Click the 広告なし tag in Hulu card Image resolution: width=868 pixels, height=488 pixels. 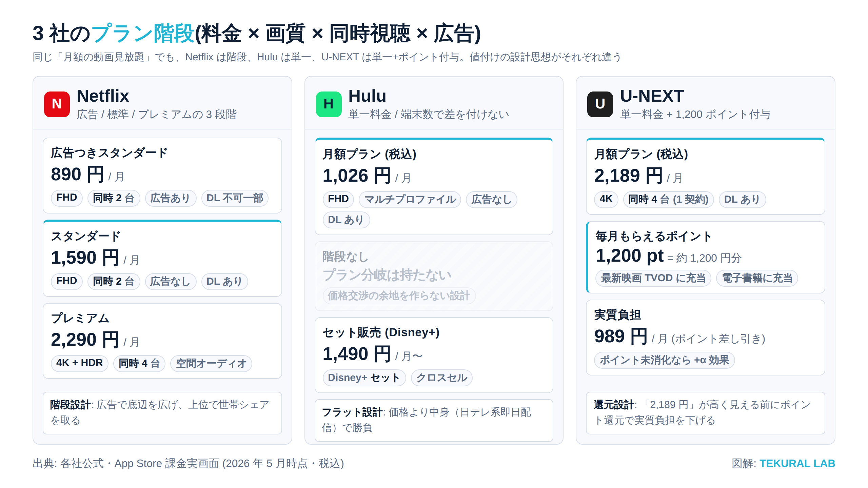click(x=491, y=199)
